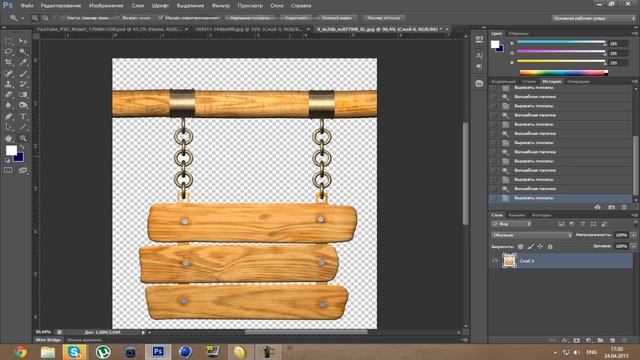
Task: Select the Gradient tool
Action: [23, 94]
